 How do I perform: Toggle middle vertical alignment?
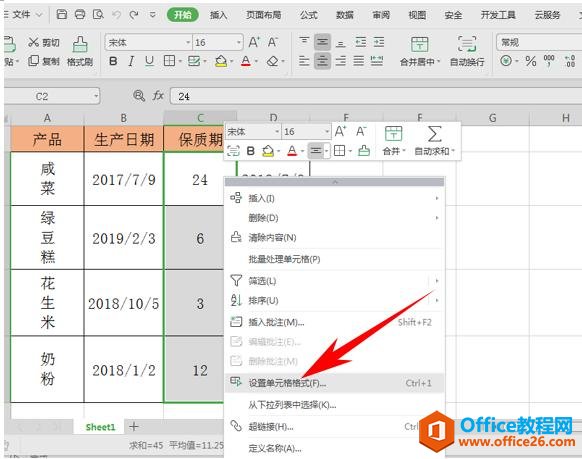(322, 42)
